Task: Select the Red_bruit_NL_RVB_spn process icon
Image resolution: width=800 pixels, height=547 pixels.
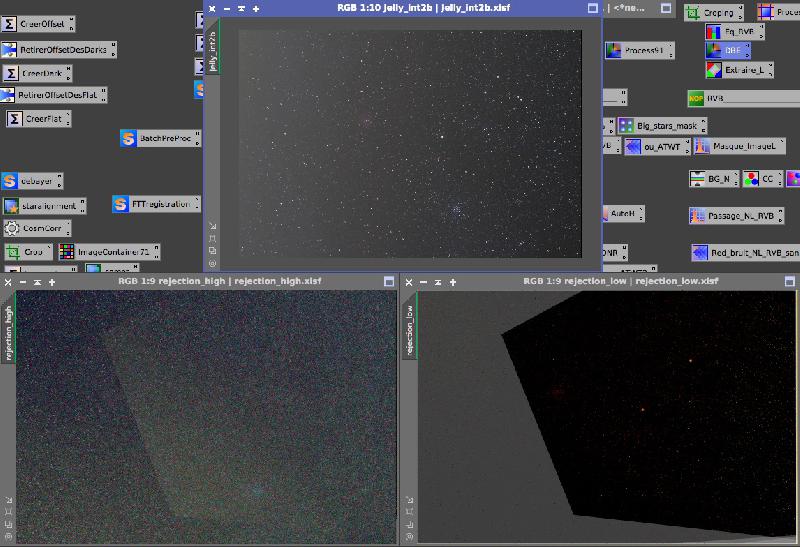Action: click(x=746, y=253)
